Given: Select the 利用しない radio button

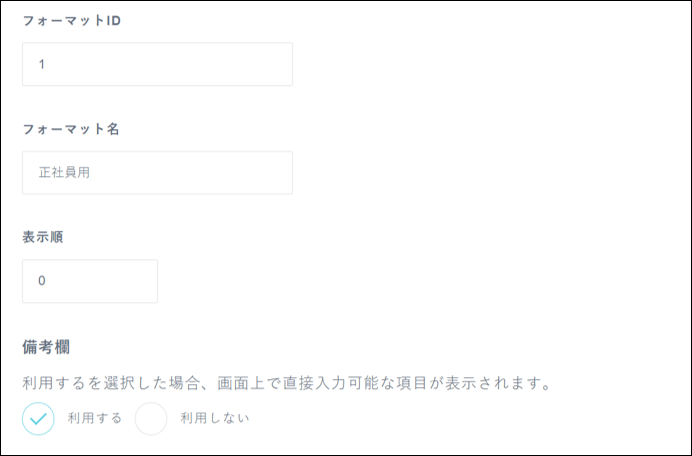Looking at the screenshot, I should pos(151,419).
